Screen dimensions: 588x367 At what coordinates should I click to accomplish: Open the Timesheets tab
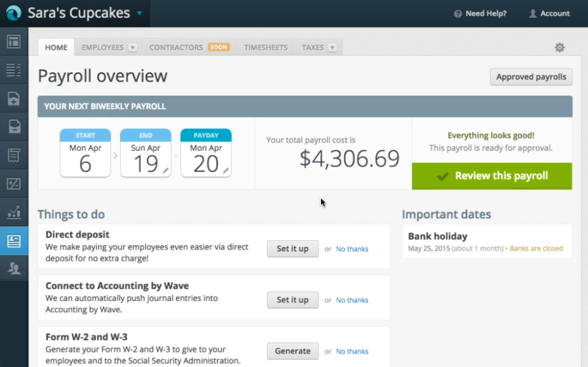pos(266,48)
